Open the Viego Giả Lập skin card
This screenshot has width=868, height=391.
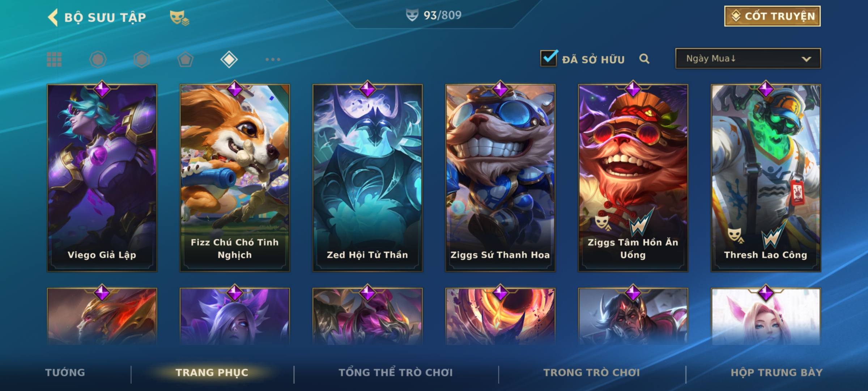tap(102, 178)
